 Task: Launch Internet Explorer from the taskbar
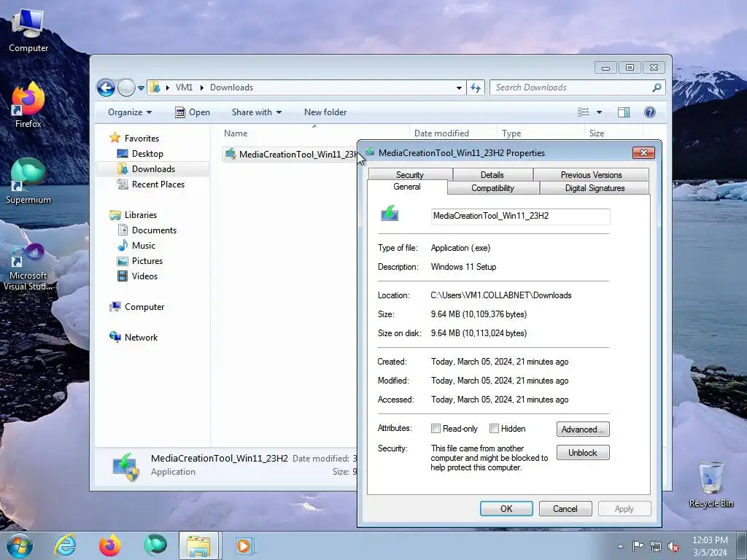tap(65, 545)
